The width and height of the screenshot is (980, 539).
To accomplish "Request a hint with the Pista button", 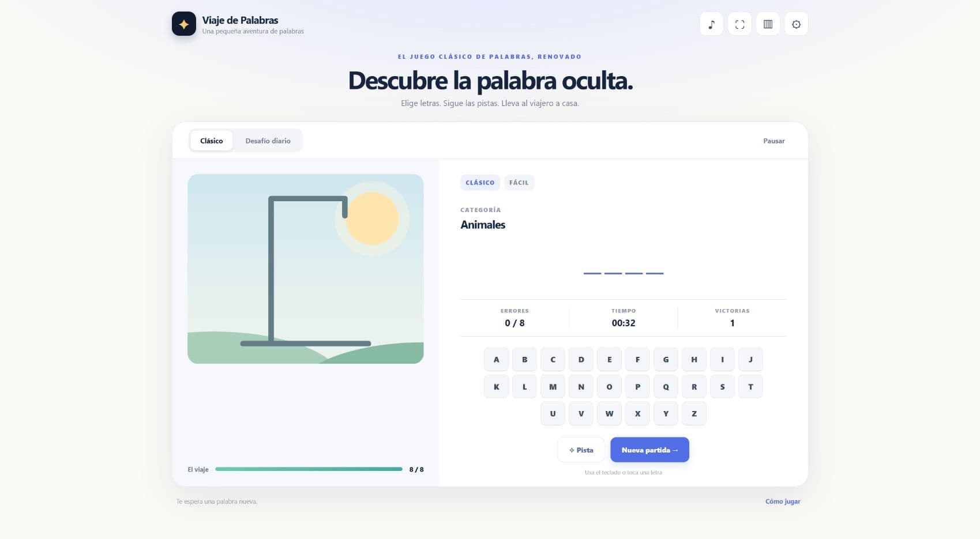I will (581, 450).
